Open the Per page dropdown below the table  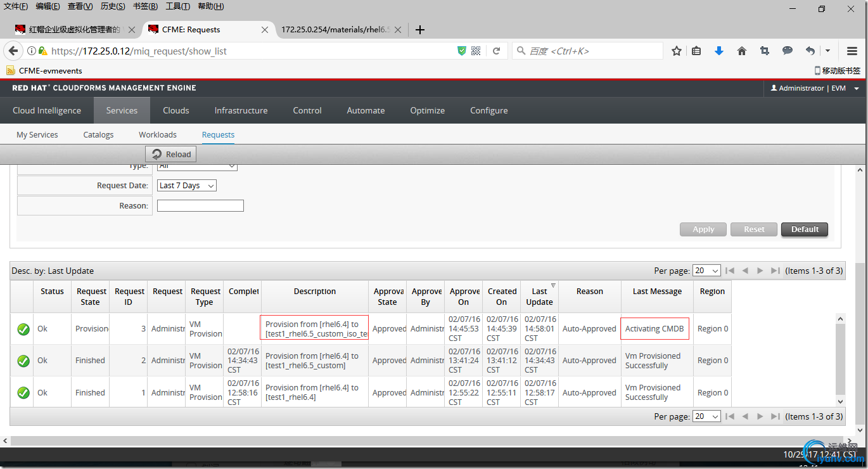[706, 416]
